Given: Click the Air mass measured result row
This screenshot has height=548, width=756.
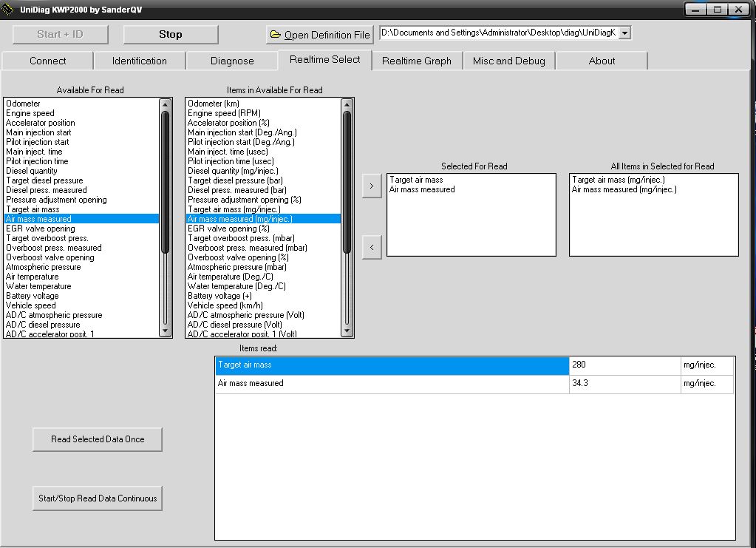Looking at the screenshot, I should pos(392,384).
